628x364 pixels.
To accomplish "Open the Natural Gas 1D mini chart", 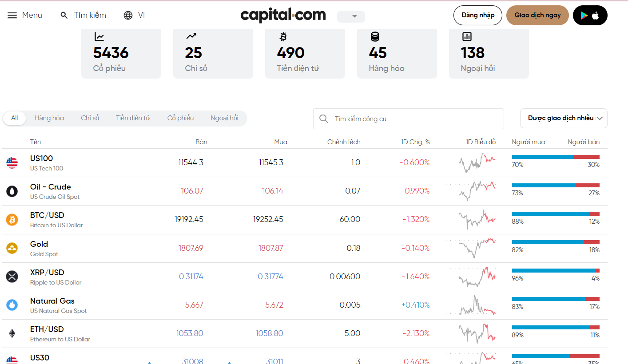I will tap(471, 305).
